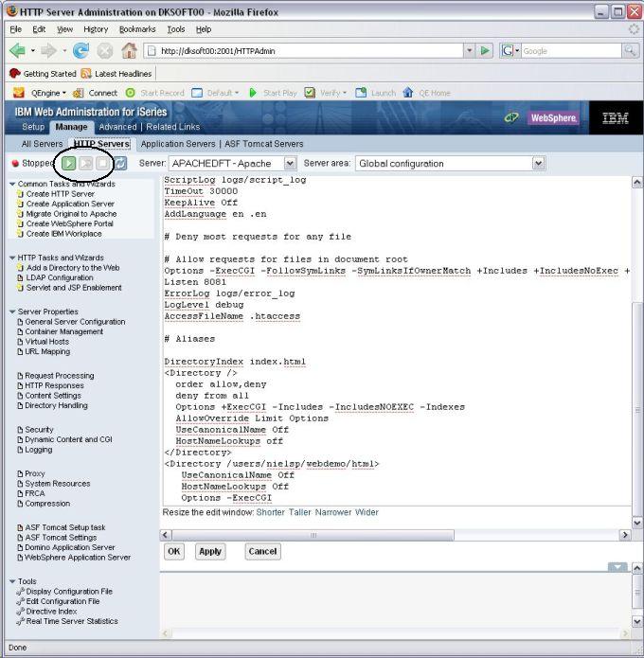The height and width of the screenshot is (658, 644).
Task: Select the ASF Tomcat Servers tab
Action: coord(263,144)
